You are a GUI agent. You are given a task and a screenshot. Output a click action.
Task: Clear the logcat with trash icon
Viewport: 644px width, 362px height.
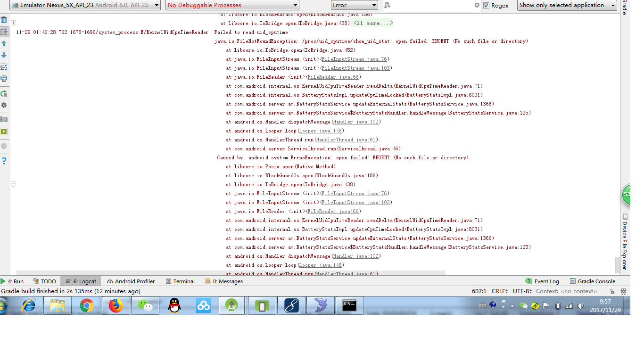(5, 19)
